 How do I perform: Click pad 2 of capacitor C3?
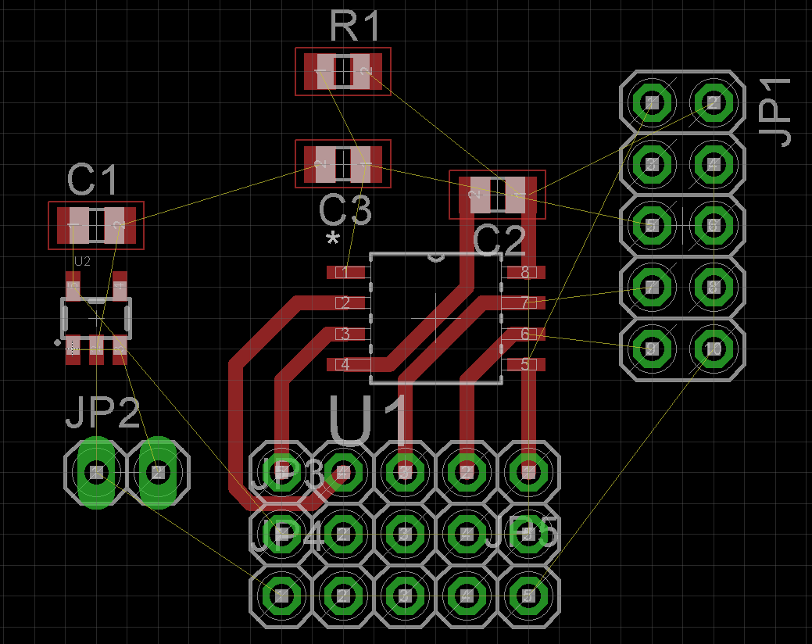[x=320, y=164]
